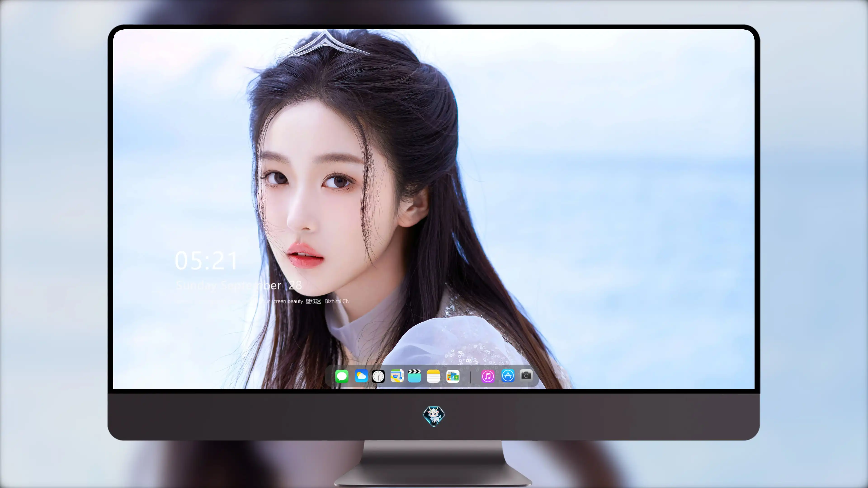Screen dimensions: 868x488
Task: Open the blue App Store icon
Action: (508, 375)
